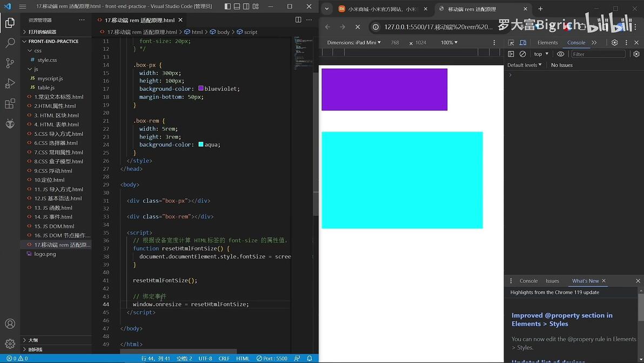Image resolution: width=644 pixels, height=363 pixels.
Task: Click the width 768 dimension field
Action: [x=395, y=42]
